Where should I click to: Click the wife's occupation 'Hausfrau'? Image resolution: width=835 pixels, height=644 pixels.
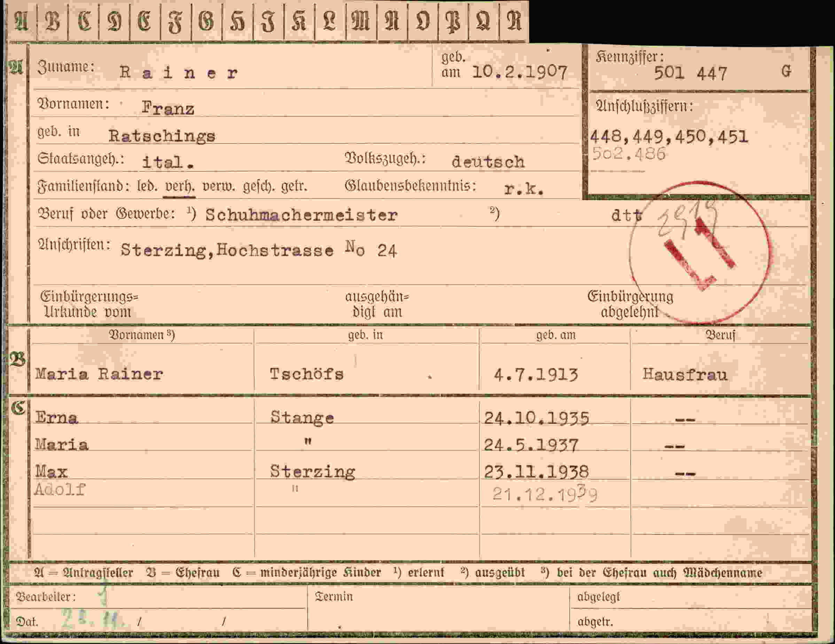pyautogui.click(x=685, y=374)
